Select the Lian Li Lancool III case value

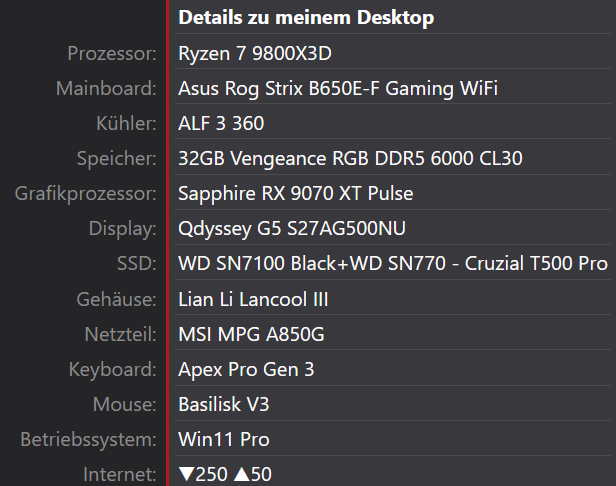(267, 299)
